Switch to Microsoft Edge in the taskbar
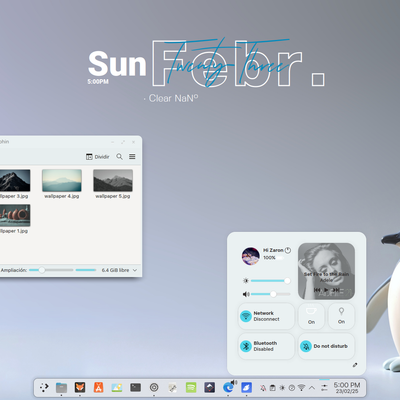 228,387
